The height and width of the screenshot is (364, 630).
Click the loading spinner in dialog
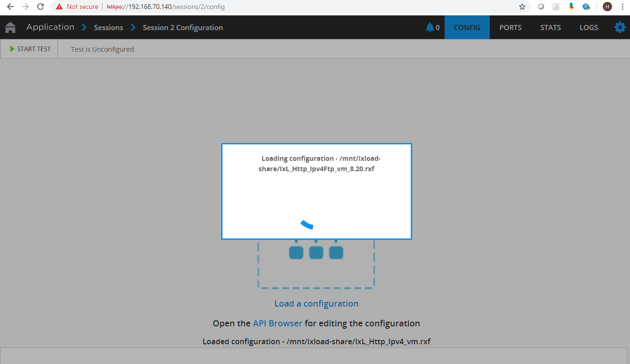click(307, 224)
